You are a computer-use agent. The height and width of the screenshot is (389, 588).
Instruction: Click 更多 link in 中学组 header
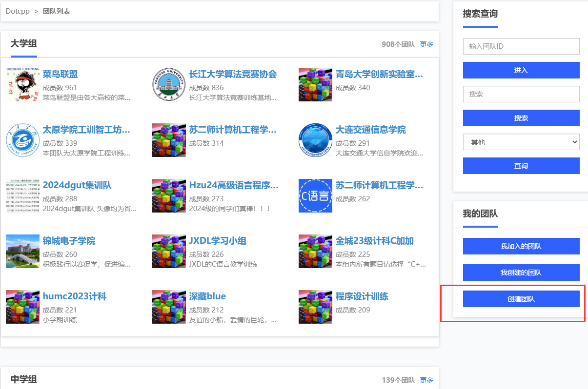pos(426,380)
